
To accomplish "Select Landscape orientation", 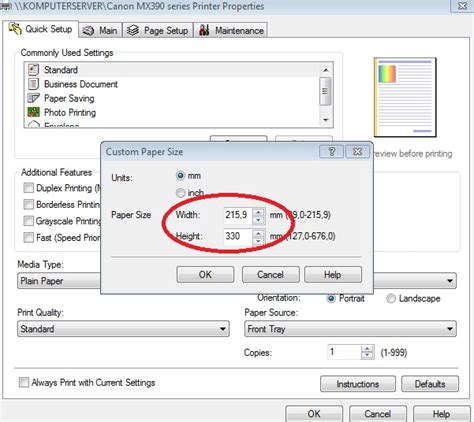I will pyautogui.click(x=391, y=298).
